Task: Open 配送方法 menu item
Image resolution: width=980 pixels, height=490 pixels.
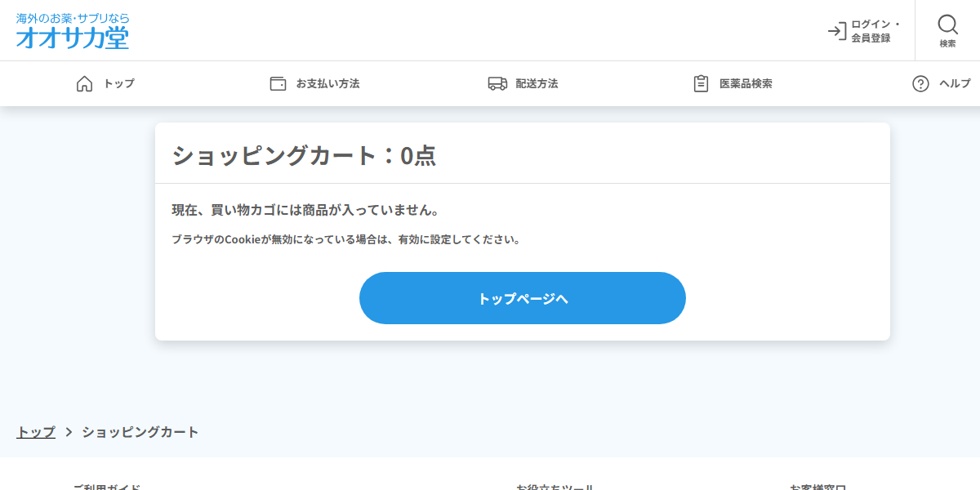Action: click(537, 83)
